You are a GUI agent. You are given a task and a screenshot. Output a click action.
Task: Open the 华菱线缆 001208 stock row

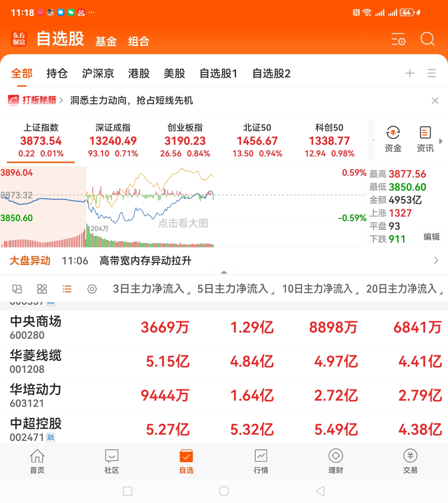[224, 362]
